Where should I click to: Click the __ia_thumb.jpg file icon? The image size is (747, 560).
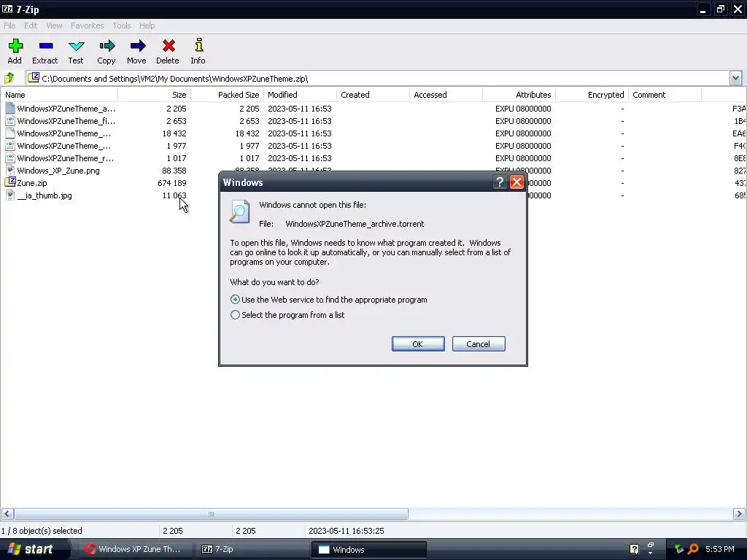point(10,195)
